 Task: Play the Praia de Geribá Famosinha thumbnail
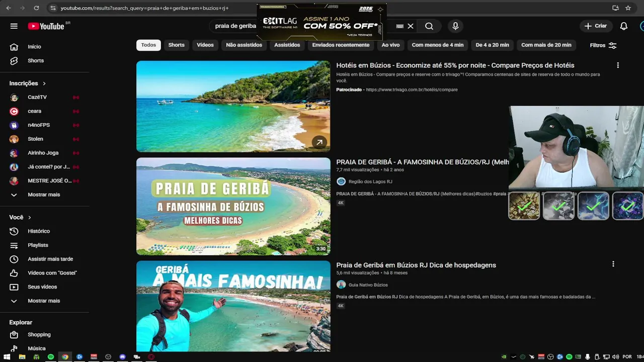(233, 206)
